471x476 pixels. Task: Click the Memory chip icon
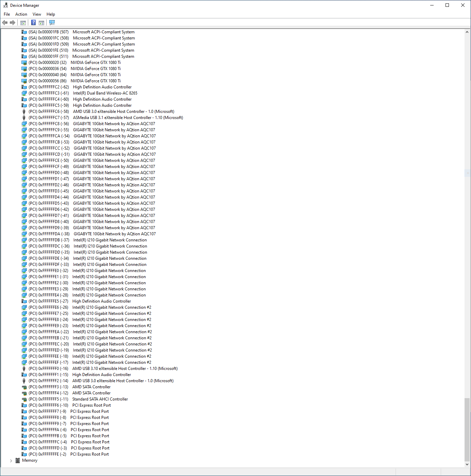18,460
